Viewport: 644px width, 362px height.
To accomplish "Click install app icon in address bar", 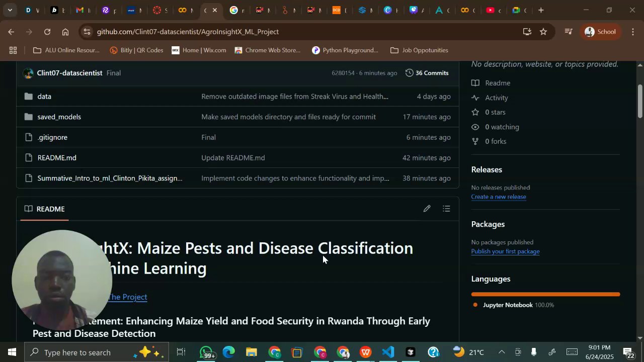I will tap(527, 32).
